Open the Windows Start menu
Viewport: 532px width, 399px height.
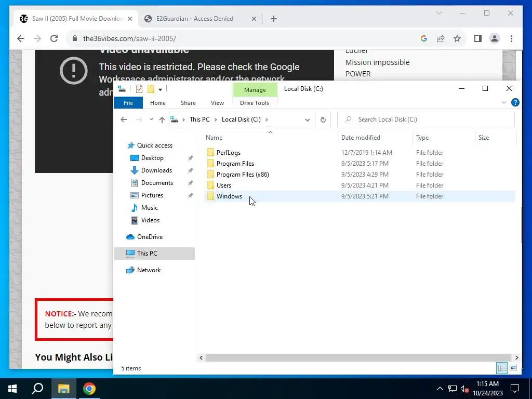(x=12, y=389)
